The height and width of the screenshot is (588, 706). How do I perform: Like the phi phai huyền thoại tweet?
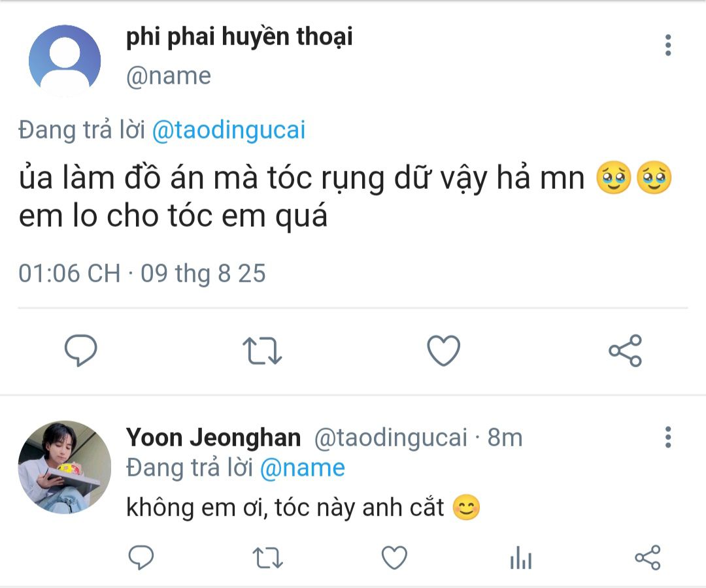(444, 351)
